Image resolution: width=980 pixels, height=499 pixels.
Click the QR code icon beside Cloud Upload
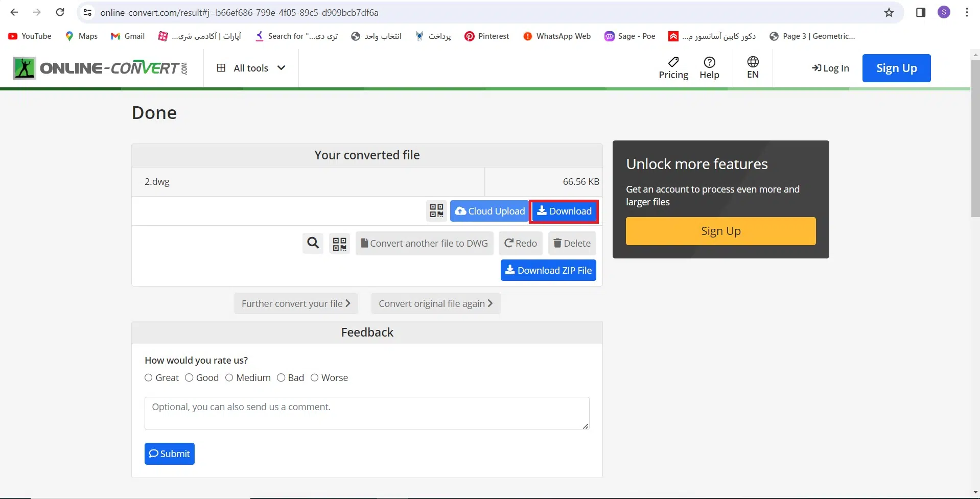click(436, 211)
